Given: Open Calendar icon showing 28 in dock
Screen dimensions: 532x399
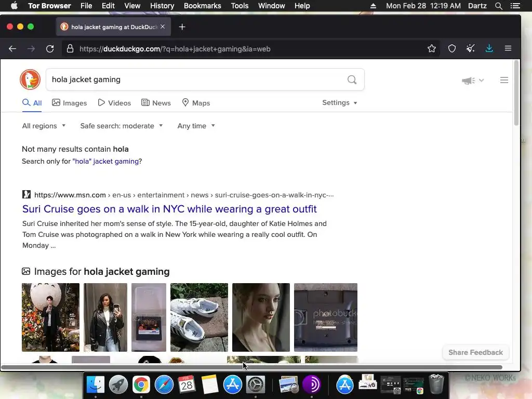Looking at the screenshot, I should (x=187, y=384).
